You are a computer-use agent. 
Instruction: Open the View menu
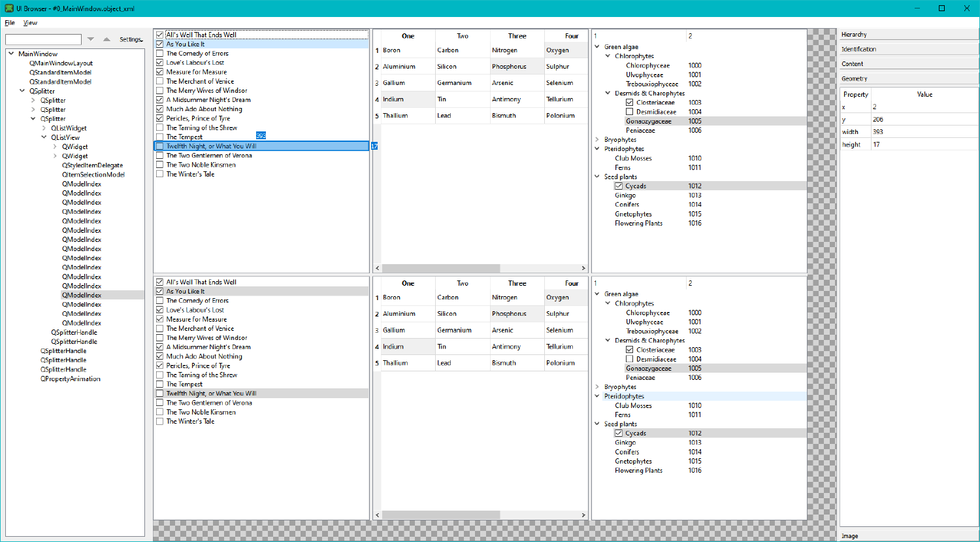pos(30,23)
